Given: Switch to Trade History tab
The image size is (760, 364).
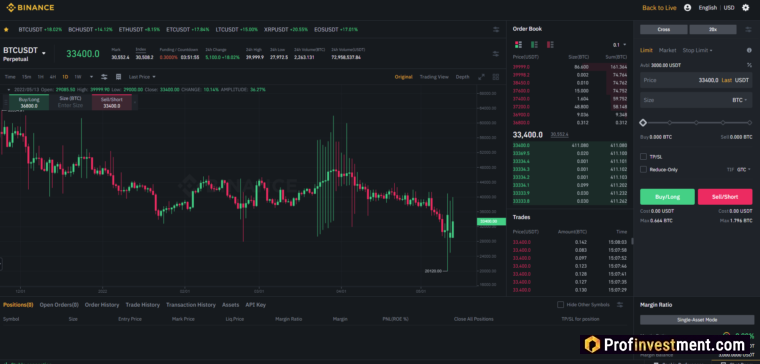Looking at the screenshot, I should (x=142, y=304).
